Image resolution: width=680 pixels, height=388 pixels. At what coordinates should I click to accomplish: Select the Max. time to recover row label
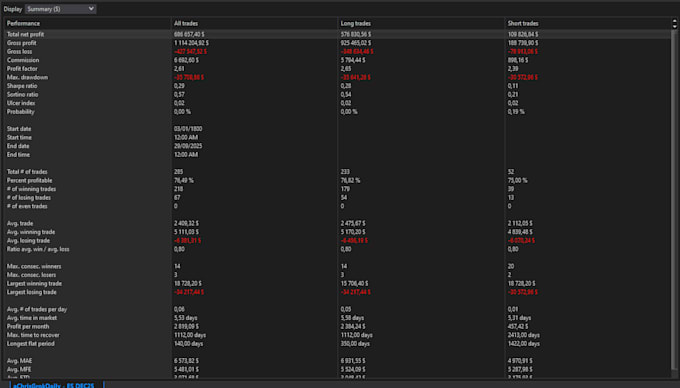(33, 335)
